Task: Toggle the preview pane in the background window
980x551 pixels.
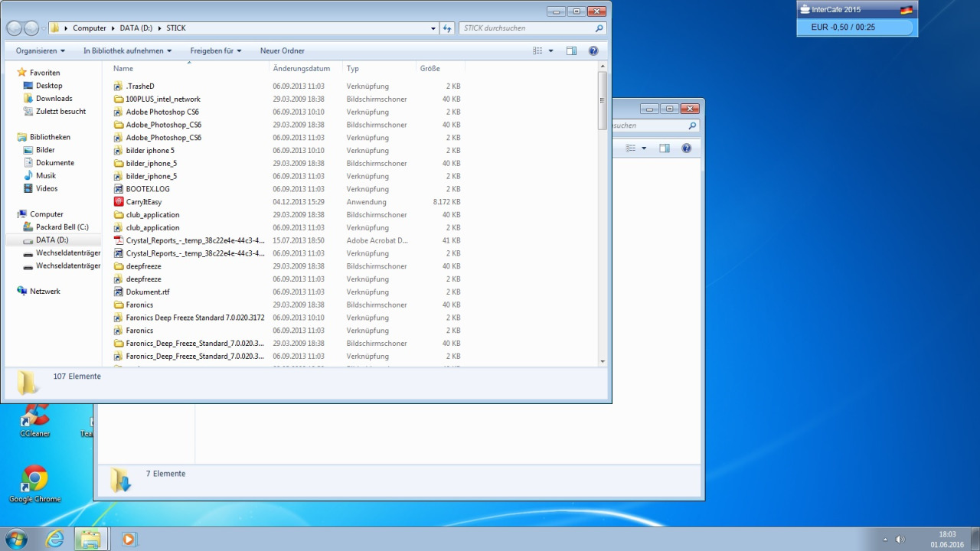Action: click(665, 148)
